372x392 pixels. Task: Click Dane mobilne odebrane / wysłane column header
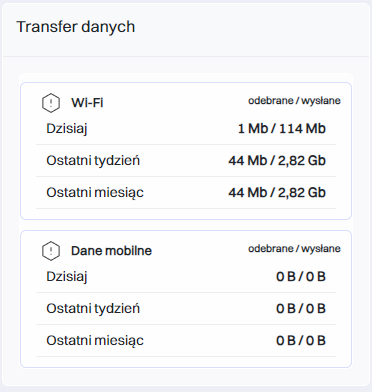pyautogui.click(x=294, y=249)
